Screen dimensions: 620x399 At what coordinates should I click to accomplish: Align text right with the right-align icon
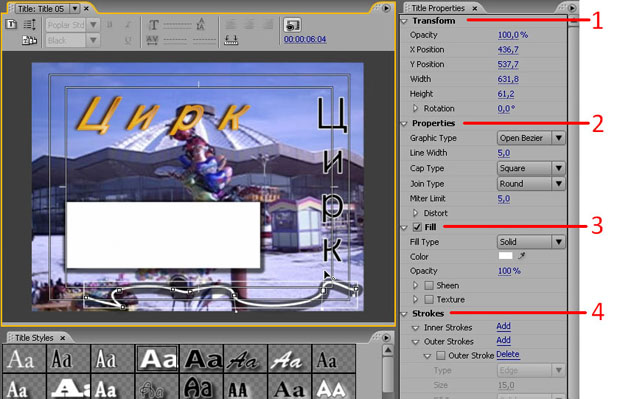(268, 25)
